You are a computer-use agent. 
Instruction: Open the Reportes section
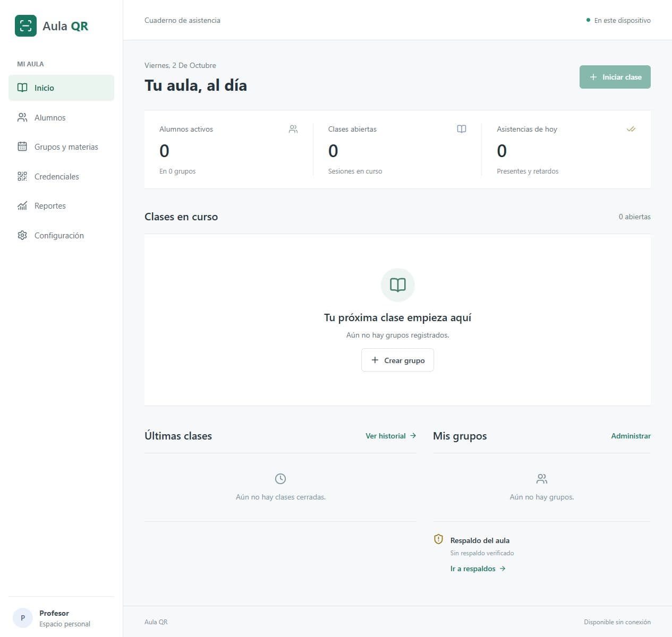(x=61, y=205)
